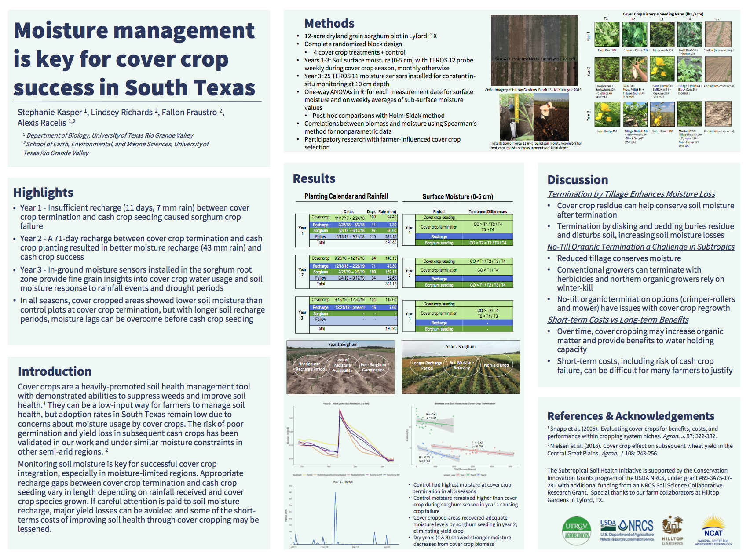
Task: Click the poster title 'Moisture management is key'
Action: 135,59
